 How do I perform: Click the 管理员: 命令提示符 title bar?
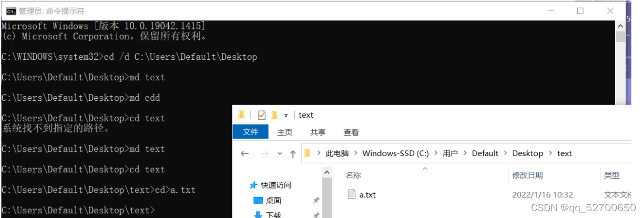tap(52, 11)
